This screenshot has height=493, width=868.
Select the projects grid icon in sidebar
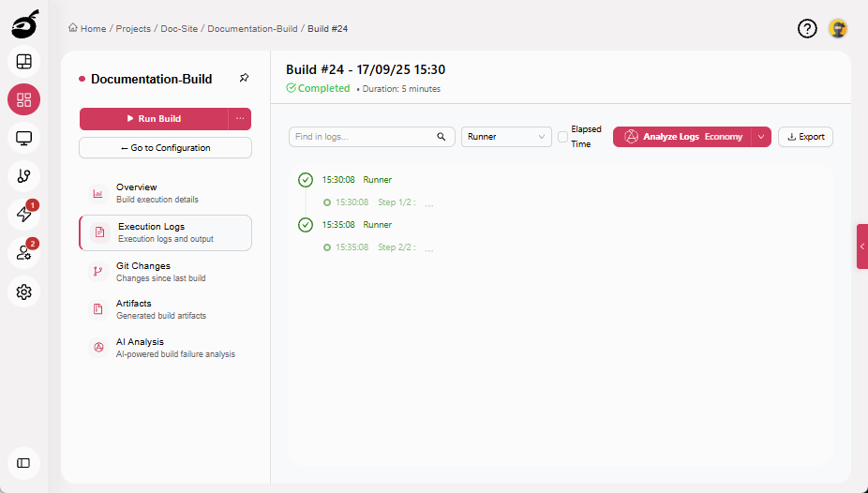[23, 99]
